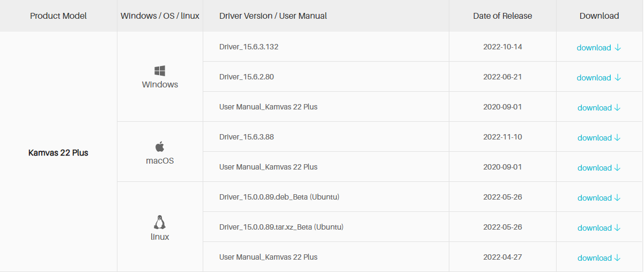Click the Download column header
Image resolution: width=644 pixels, height=272 pixels.
(599, 16)
